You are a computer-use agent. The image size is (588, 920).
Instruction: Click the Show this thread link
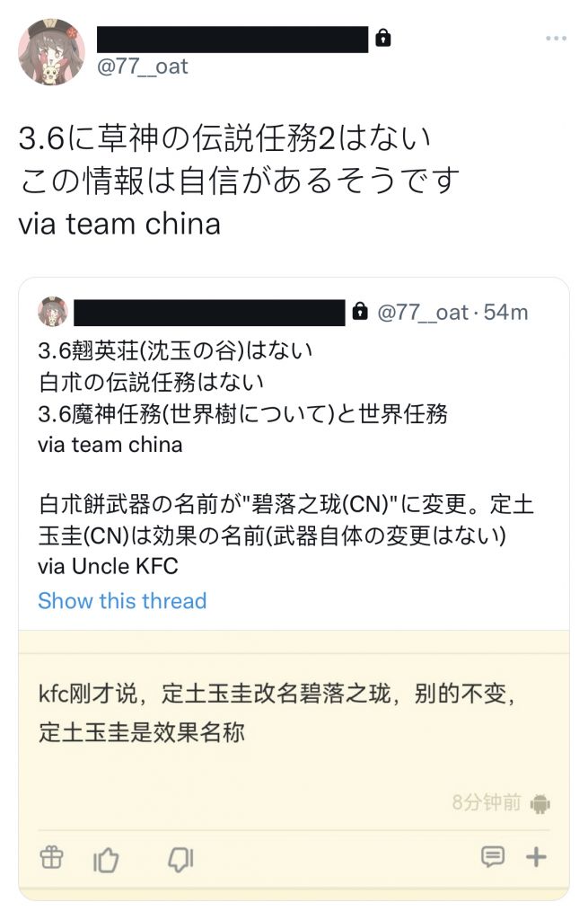[122, 601]
